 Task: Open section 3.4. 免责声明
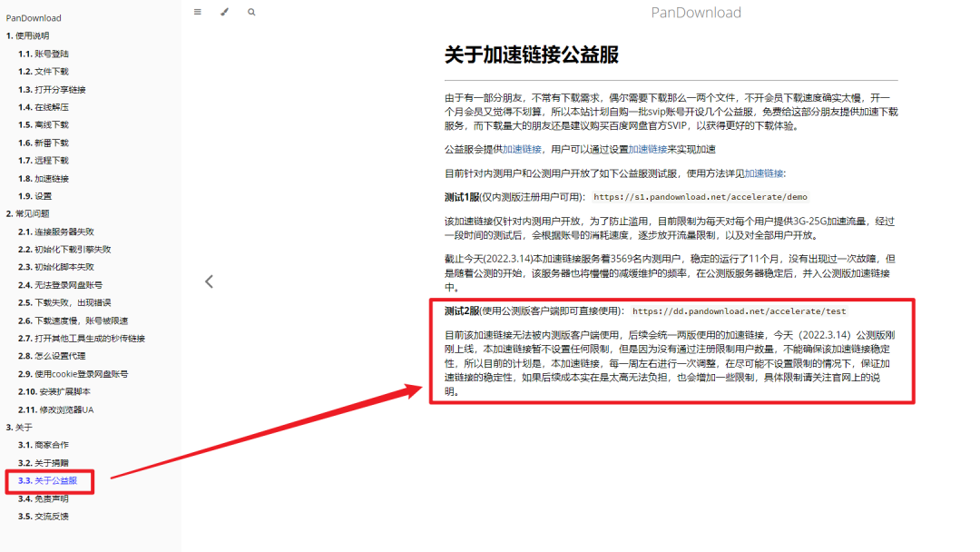pos(44,498)
